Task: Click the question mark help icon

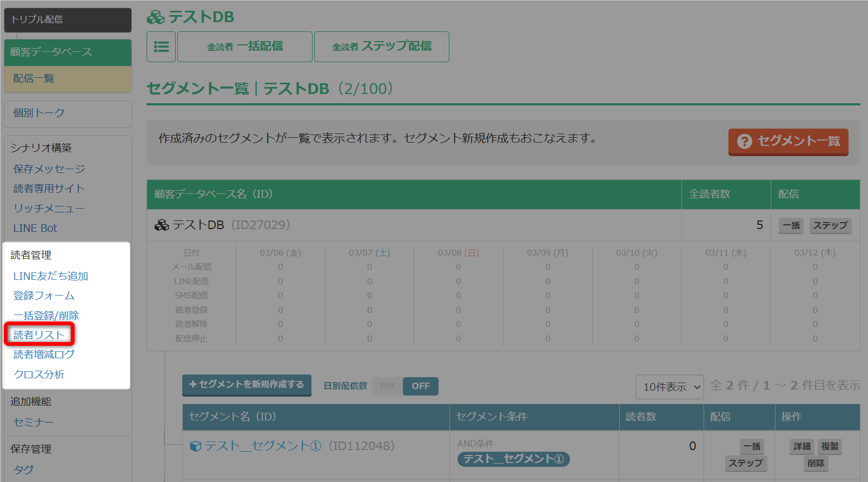Action: pyautogui.click(x=744, y=142)
